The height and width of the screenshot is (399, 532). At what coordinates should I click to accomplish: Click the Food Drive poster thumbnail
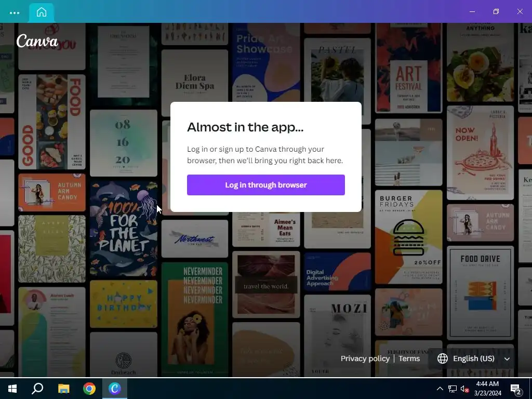480,293
